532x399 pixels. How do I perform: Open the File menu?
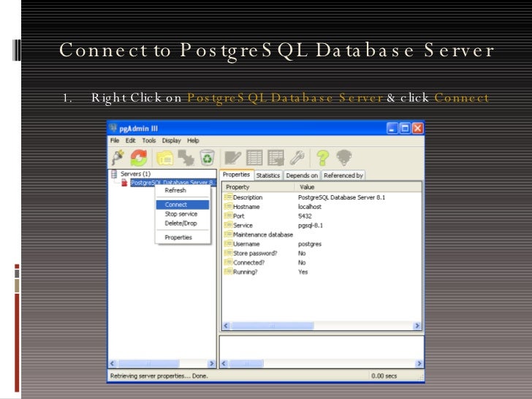tap(115, 140)
